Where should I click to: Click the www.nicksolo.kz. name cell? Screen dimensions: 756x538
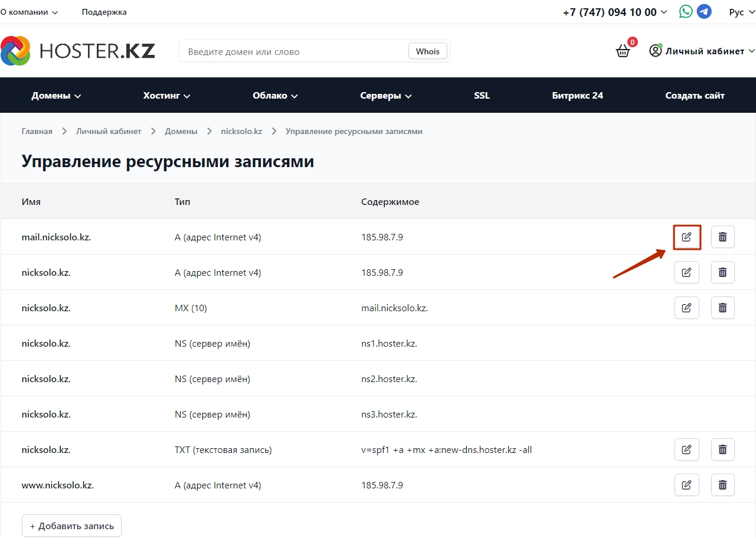pos(58,485)
